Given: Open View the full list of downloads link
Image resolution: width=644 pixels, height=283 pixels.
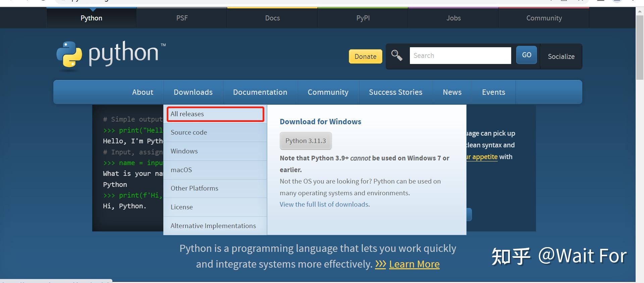Looking at the screenshot, I should coord(324,205).
